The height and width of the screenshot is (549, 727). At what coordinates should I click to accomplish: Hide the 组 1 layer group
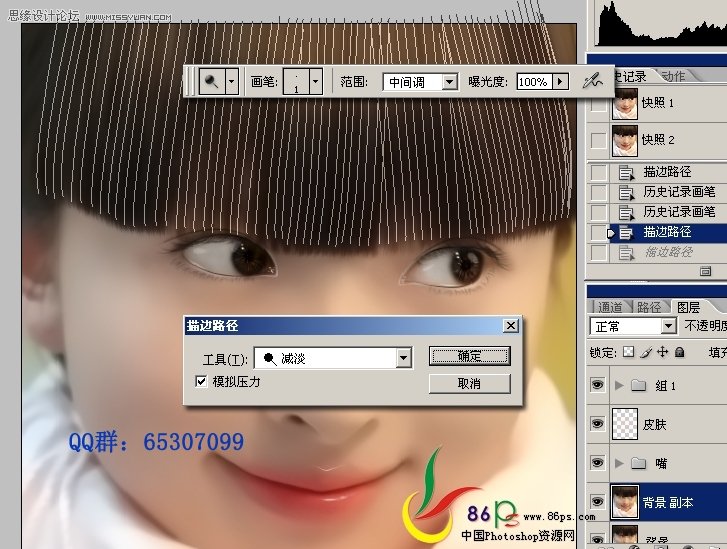(598, 384)
